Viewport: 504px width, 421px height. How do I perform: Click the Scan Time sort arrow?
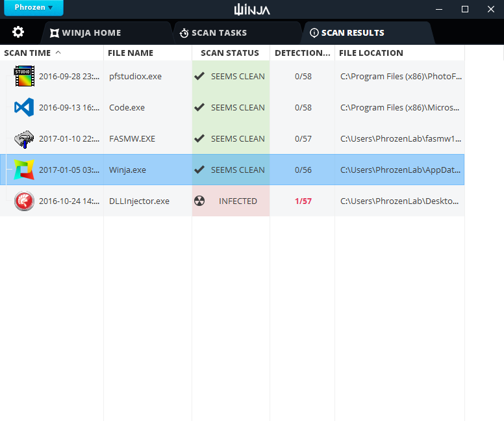(x=58, y=53)
